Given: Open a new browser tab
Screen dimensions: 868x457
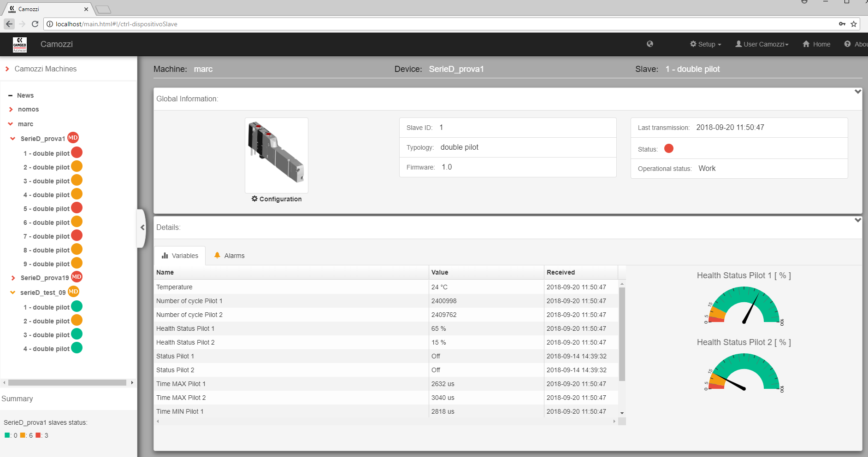Looking at the screenshot, I should click(103, 10).
